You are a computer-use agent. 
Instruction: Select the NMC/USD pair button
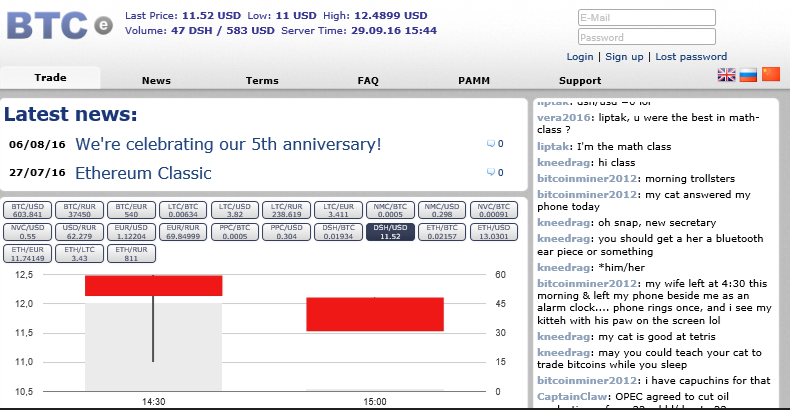coord(442,211)
